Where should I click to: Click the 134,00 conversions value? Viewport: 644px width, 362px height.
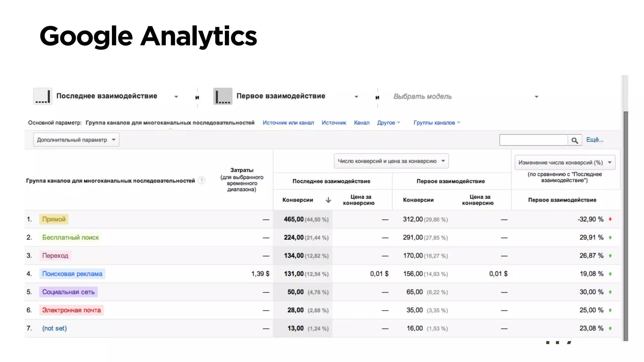click(294, 255)
